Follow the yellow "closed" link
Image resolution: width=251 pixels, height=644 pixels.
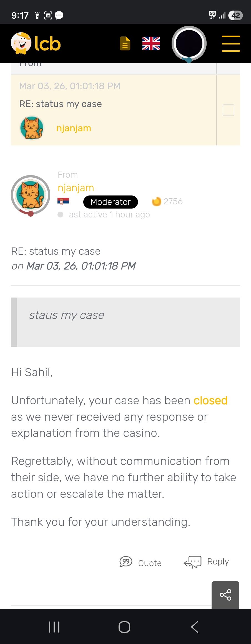[x=210, y=401]
